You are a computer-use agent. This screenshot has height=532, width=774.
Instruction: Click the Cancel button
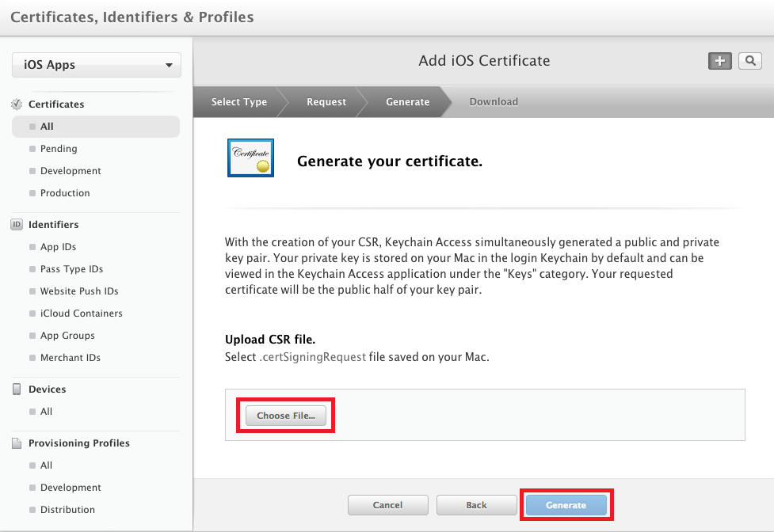point(387,505)
